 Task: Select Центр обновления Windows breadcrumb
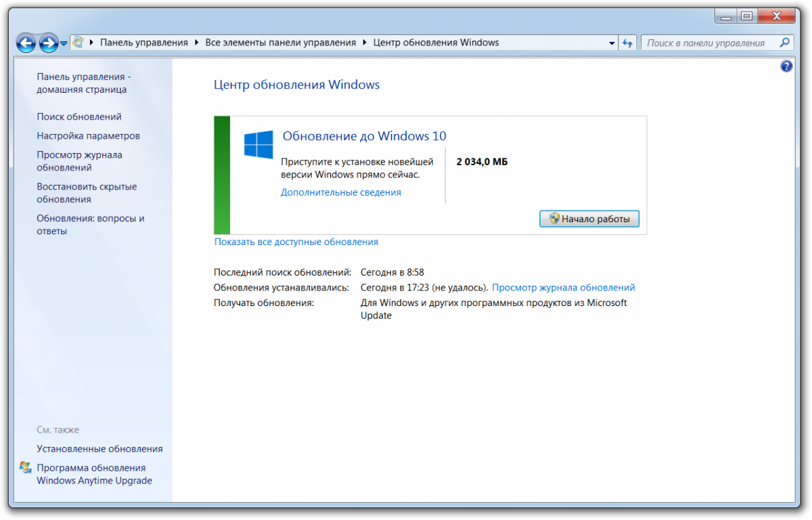click(x=436, y=43)
